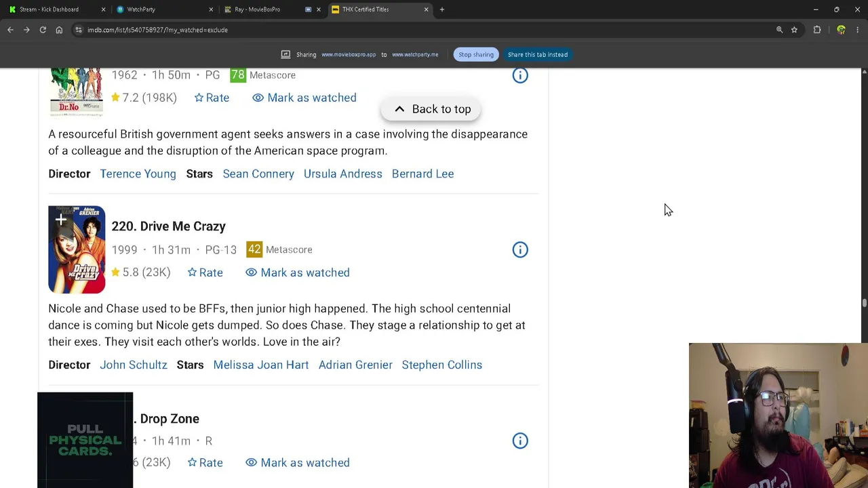Rate Drive Me Crazy
Viewport: 868px width, 488px height.
point(205,272)
